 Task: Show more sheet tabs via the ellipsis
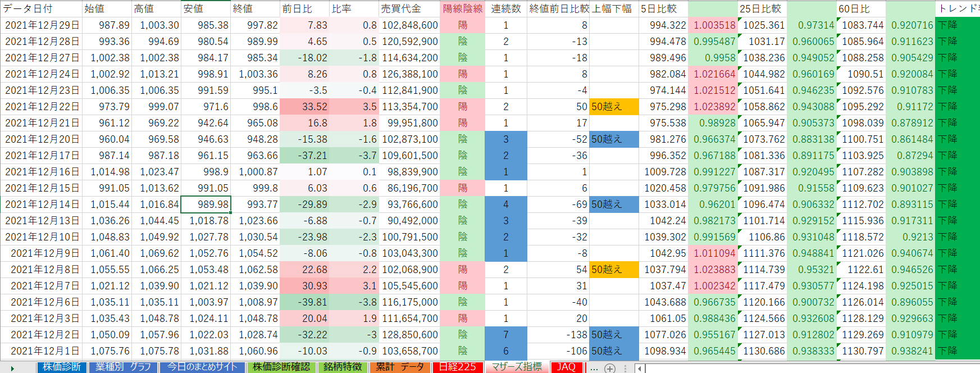[x=594, y=369]
